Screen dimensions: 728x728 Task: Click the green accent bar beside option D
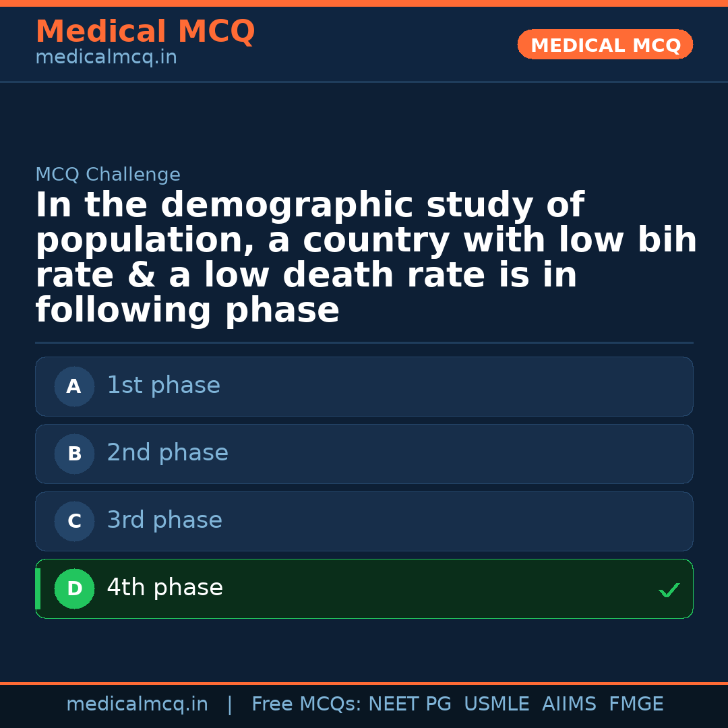coord(37,588)
